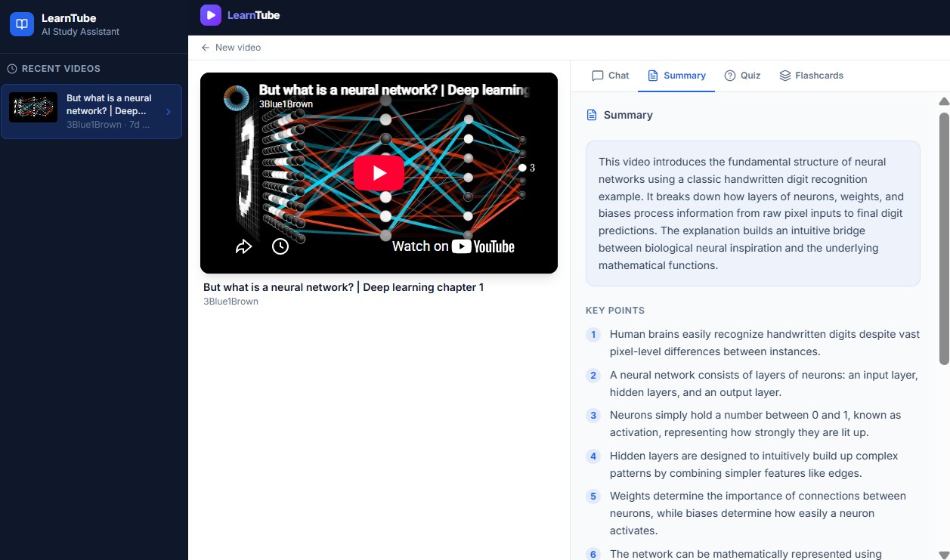Screen dimensions: 950x560
Task: Click key point number 1 badge
Action: pyautogui.click(x=593, y=335)
